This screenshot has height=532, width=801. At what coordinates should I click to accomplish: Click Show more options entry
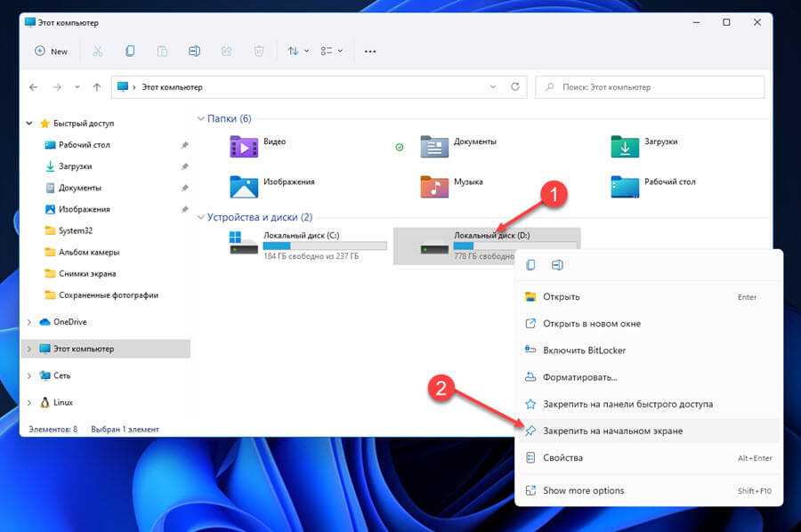click(583, 490)
